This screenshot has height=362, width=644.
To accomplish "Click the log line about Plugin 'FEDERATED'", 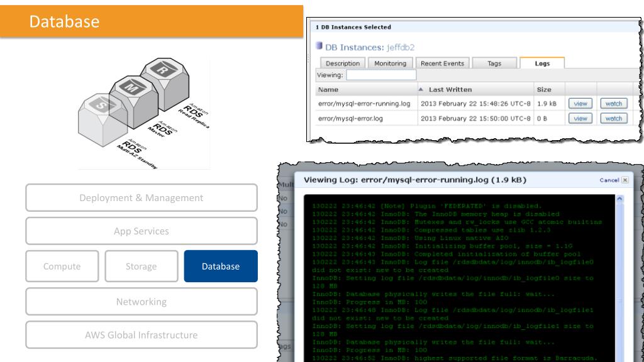I will [427, 206].
